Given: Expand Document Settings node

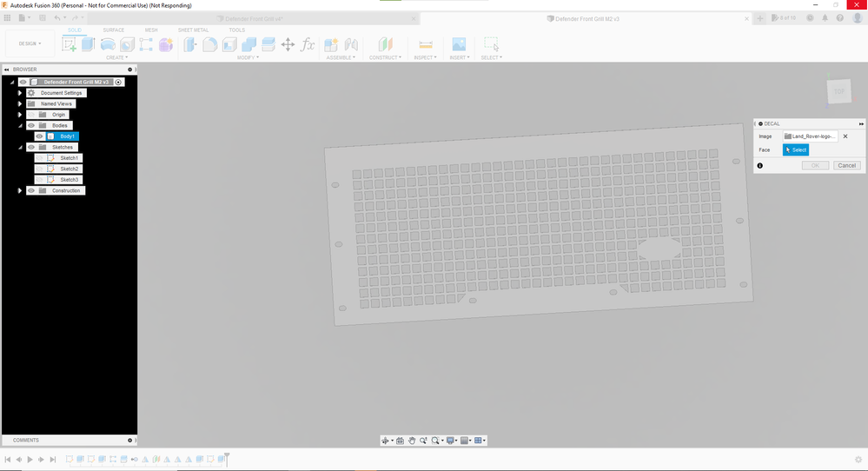Looking at the screenshot, I should pyautogui.click(x=20, y=93).
